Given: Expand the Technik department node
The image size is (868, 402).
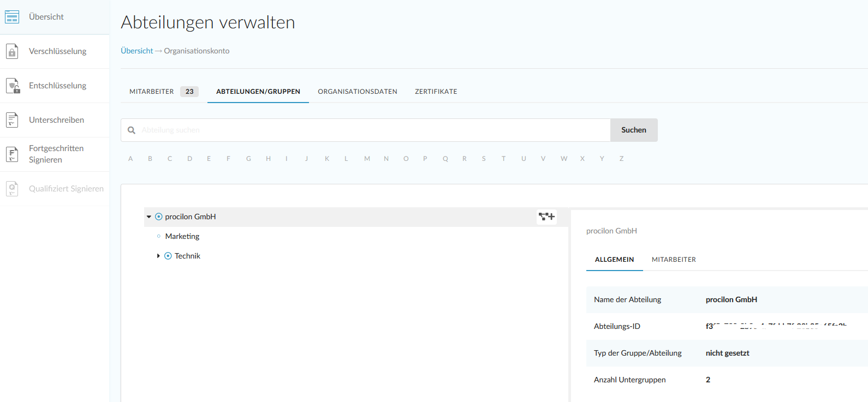Looking at the screenshot, I should pos(158,256).
